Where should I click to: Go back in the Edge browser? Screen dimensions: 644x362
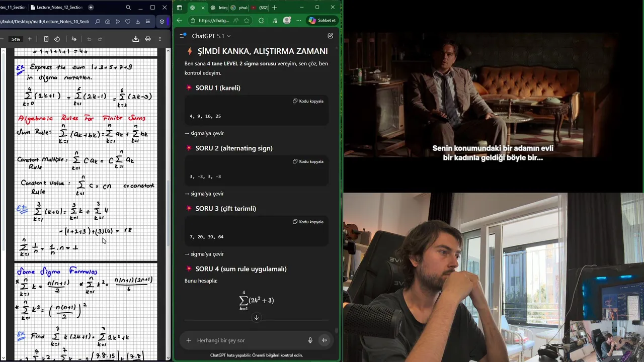point(180,21)
